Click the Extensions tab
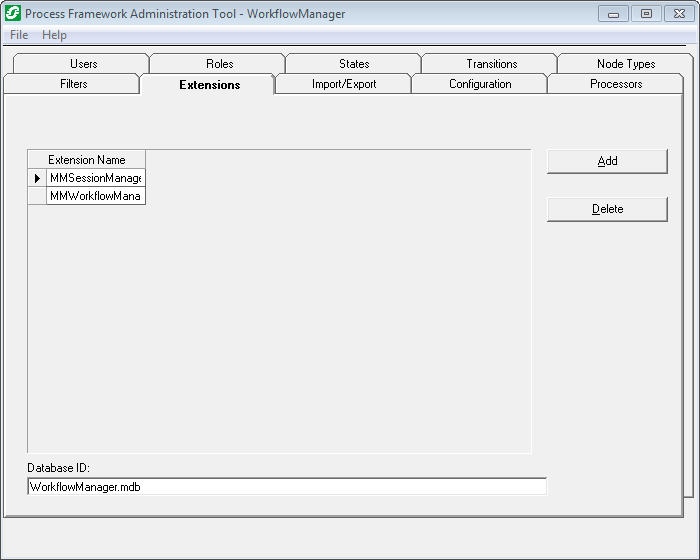This screenshot has height=560, width=700. tap(210, 85)
